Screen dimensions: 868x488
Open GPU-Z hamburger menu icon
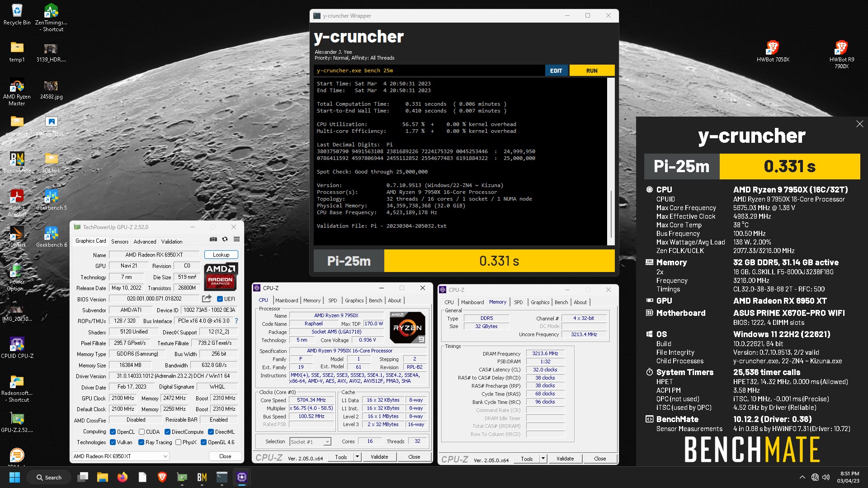point(236,239)
